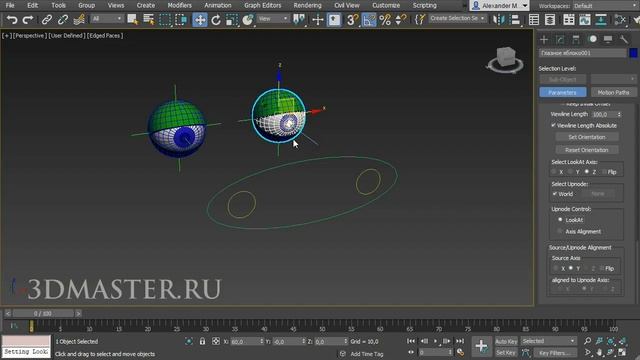The height and width of the screenshot is (360, 640).
Task: Open Select by Name list icon
Action: 149,20
